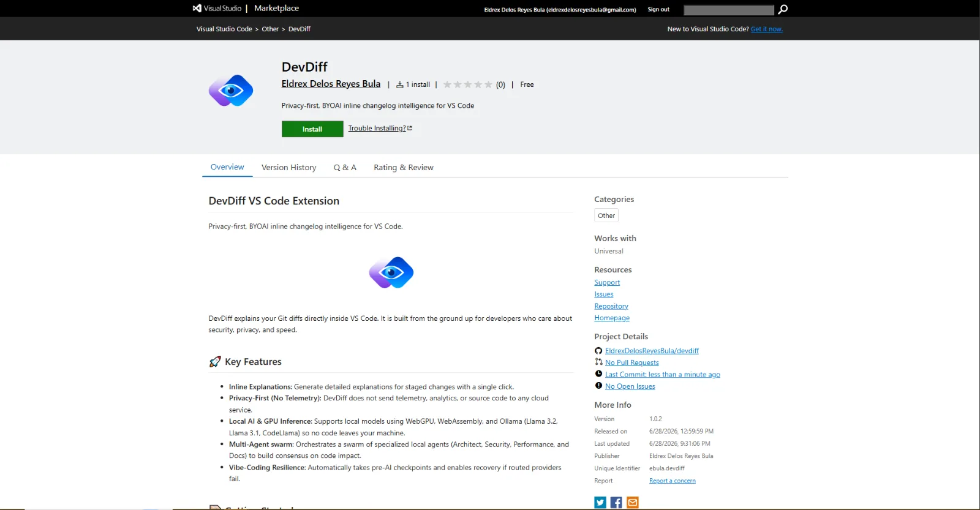Switch to Version History tab
Screen dimensions: 980x510
[x=288, y=167]
